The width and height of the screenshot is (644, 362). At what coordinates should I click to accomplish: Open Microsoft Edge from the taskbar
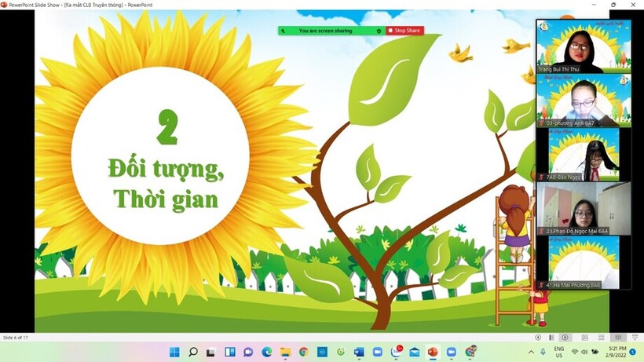266,352
